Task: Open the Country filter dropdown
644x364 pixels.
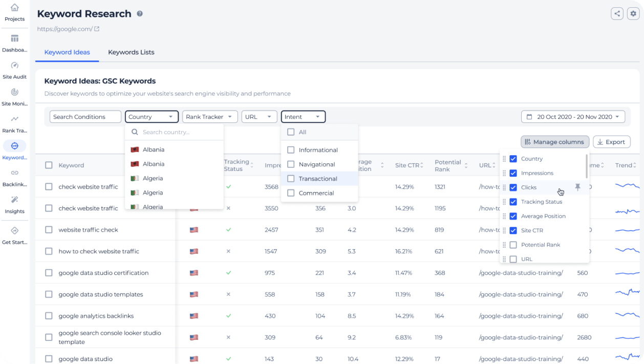Action: 152,117
